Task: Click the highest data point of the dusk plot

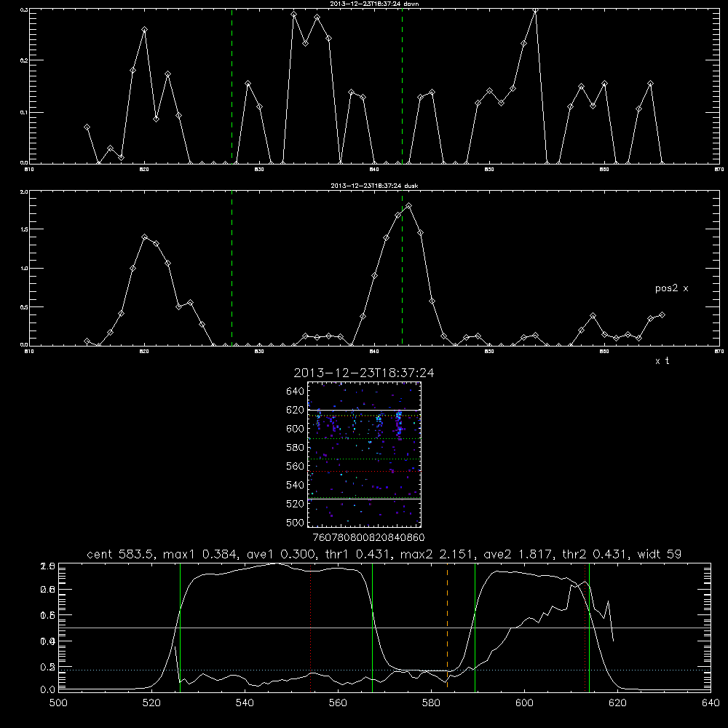Action: point(408,206)
